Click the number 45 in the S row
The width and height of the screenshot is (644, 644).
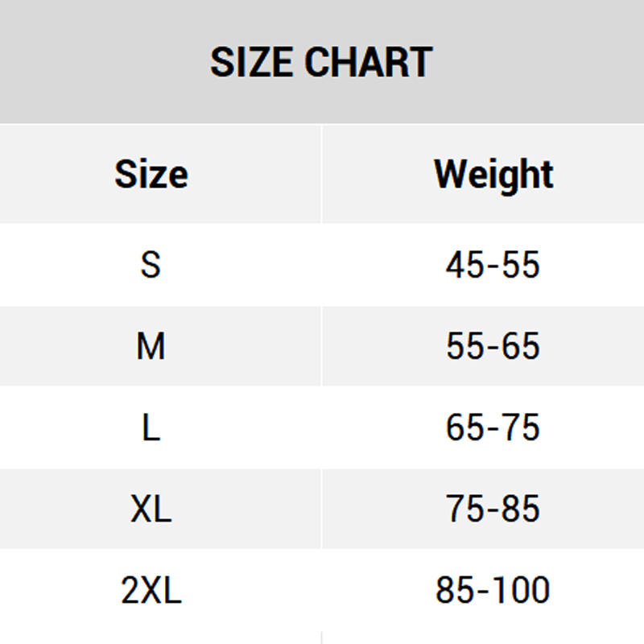464,265
